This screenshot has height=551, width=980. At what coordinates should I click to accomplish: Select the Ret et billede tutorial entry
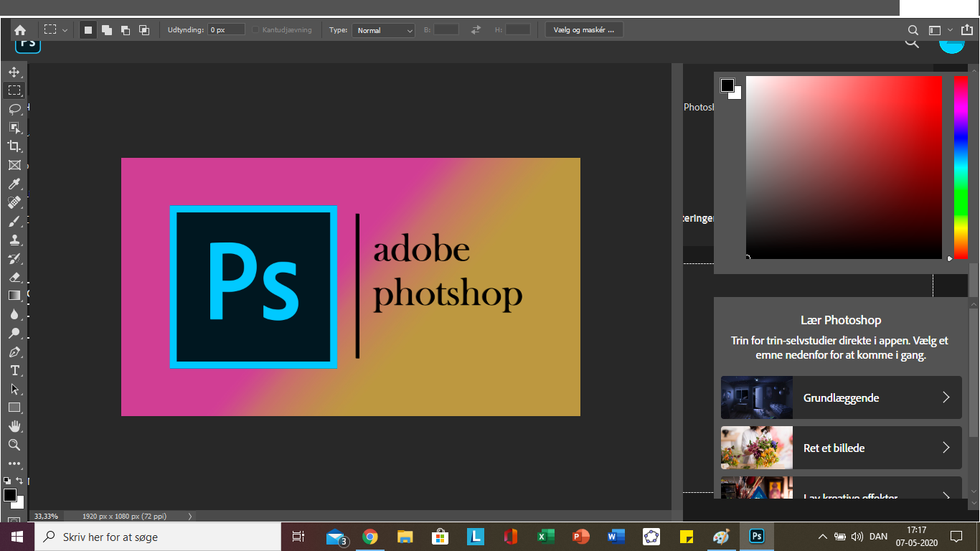[841, 448]
